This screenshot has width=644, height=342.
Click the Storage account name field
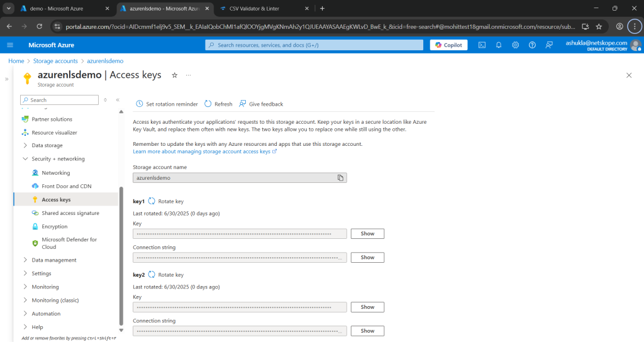coord(240,178)
